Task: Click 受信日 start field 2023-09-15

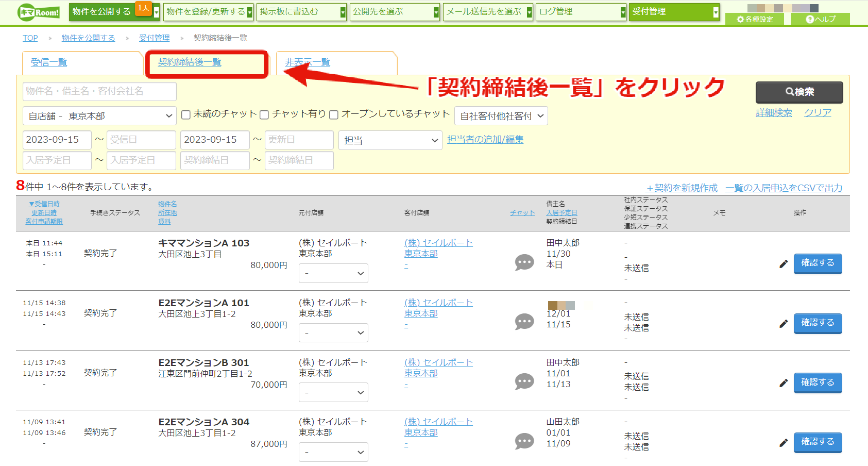Action: point(57,140)
